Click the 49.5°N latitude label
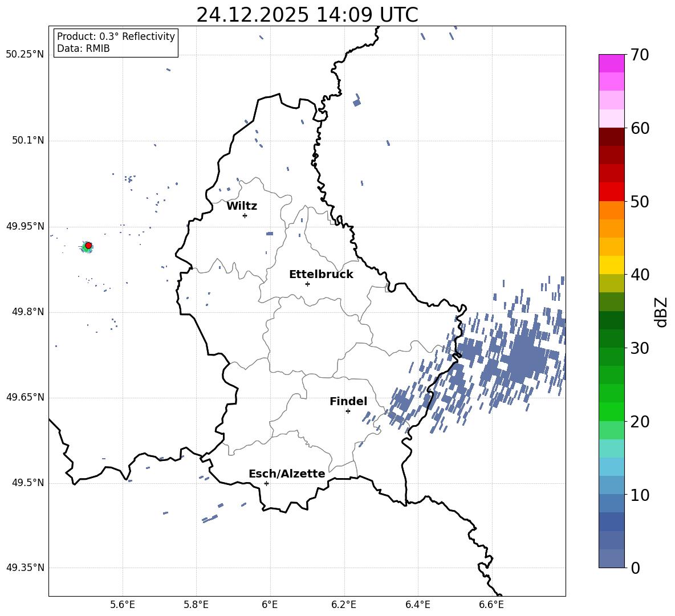Viewport: 675px width, 616px height. coord(27,483)
